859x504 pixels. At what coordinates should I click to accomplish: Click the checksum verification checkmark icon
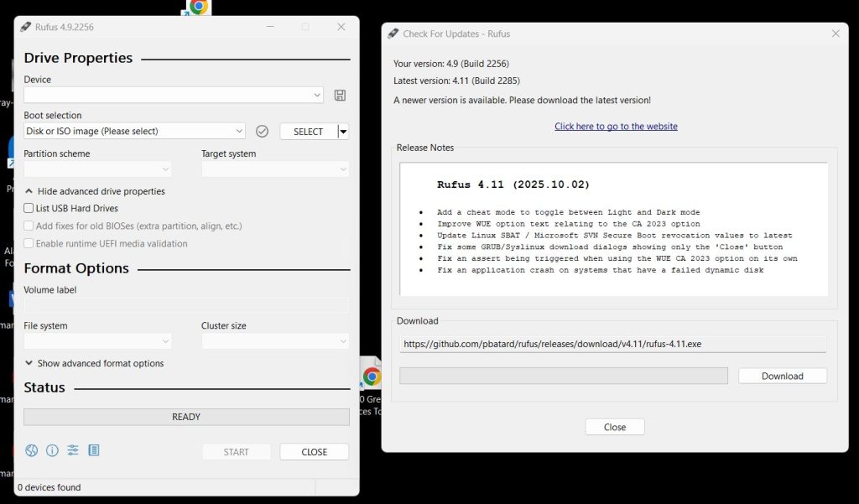[262, 131]
